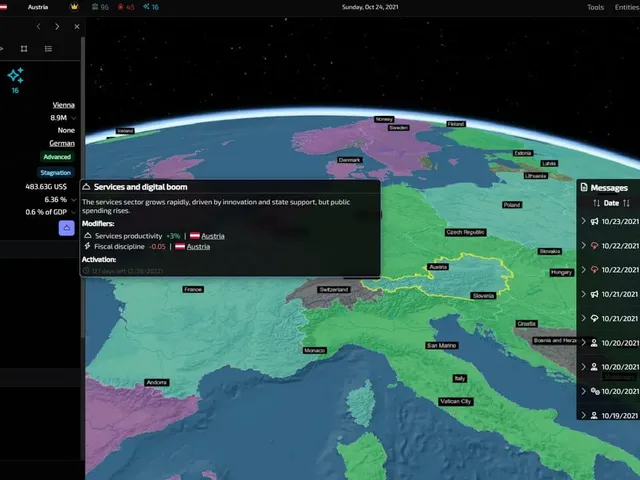Expand the 6.36 % value chevron
Viewport: 640px width, 480px height.
pos(73,200)
